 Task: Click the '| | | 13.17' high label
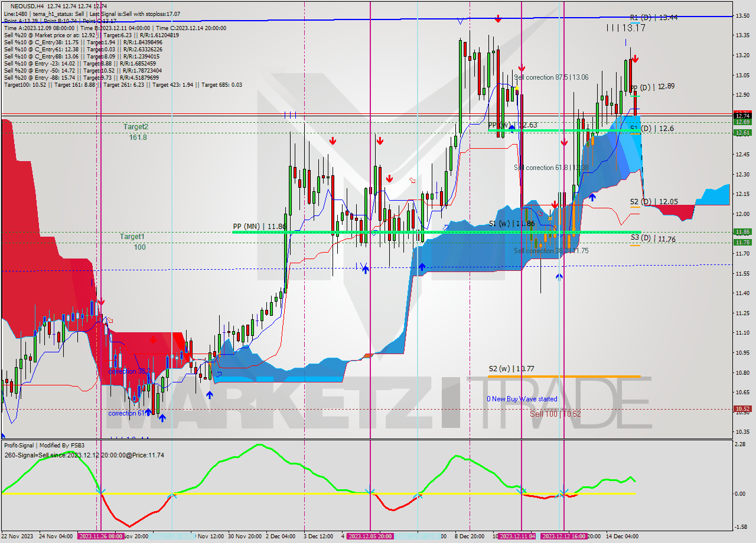click(x=625, y=28)
